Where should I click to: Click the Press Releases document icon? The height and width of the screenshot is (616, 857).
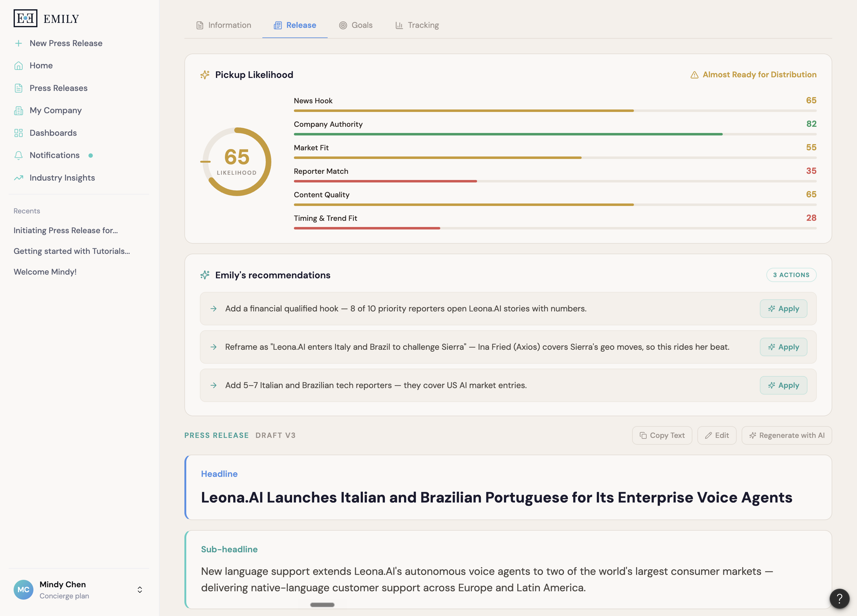tap(19, 88)
